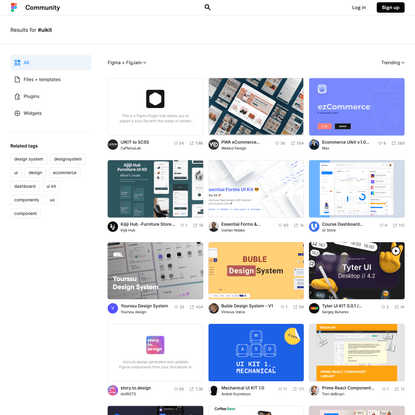
Task: Open the UIKIT to SCSS thumbnail
Action: (x=155, y=107)
